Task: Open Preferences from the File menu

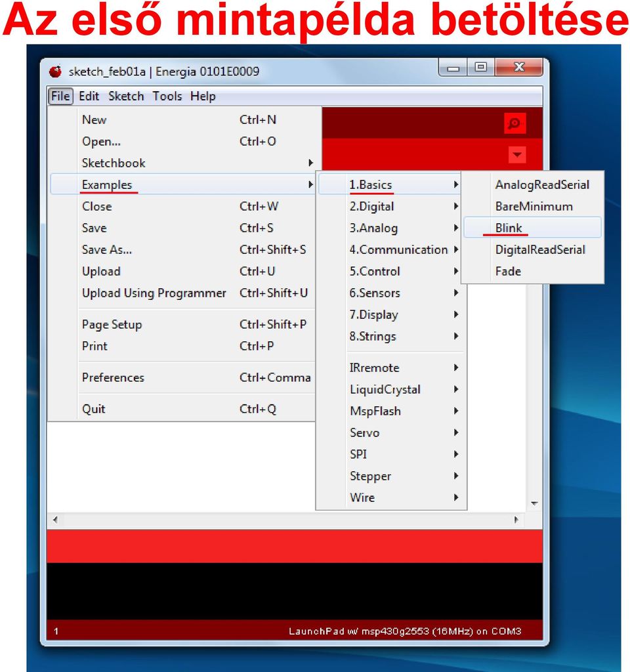Action: pyautogui.click(x=182, y=377)
